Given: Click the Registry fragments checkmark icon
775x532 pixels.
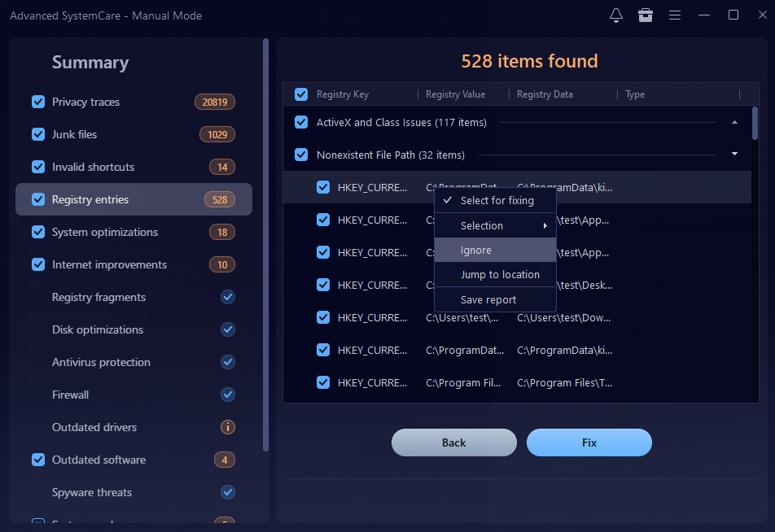Looking at the screenshot, I should [x=228, y=297].
